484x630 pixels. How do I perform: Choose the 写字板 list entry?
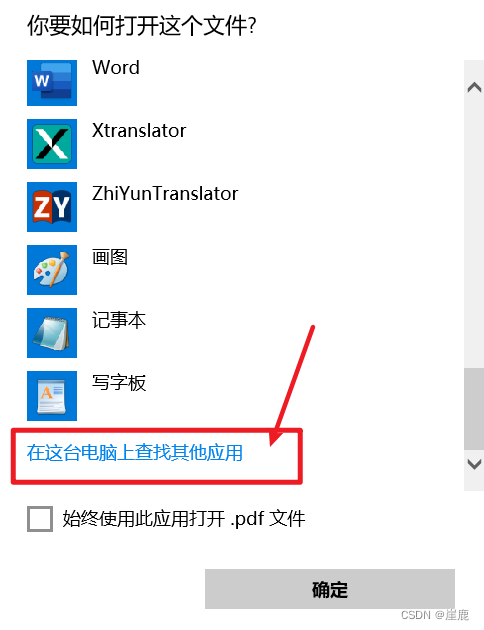coord(119,382)
